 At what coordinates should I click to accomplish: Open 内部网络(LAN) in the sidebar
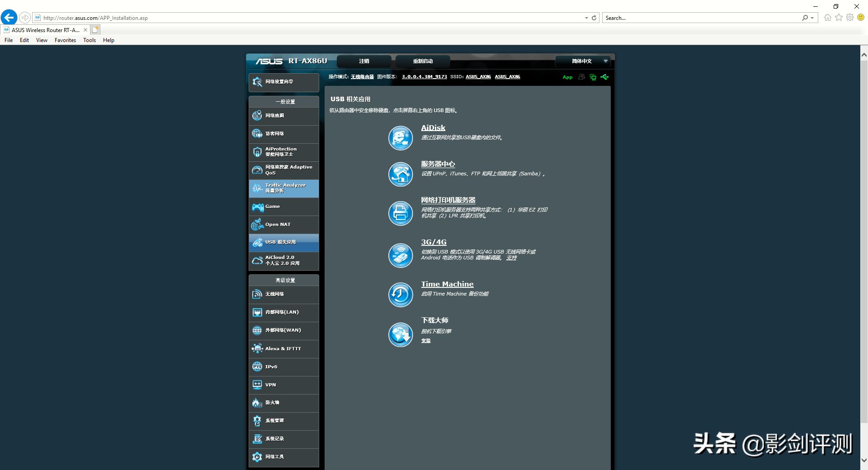(284, 312)
